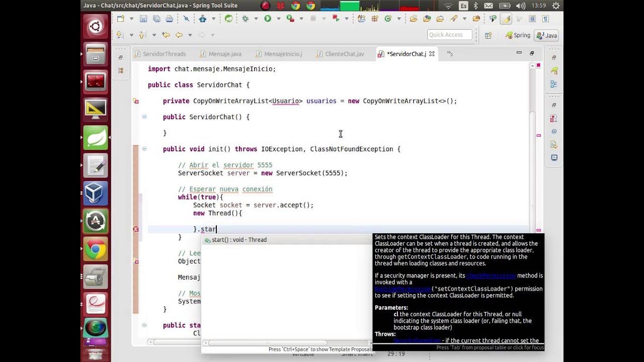644x362 pixels.
Task: Maximize the editor area
Action: point(532,53)
